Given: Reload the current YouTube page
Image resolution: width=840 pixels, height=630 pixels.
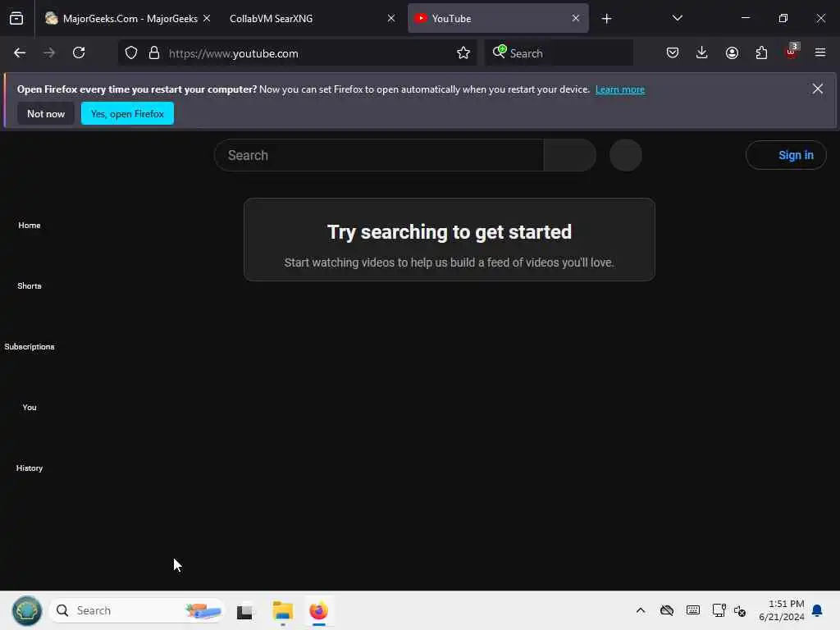Looking at the screenshot, I should point(79,53).
